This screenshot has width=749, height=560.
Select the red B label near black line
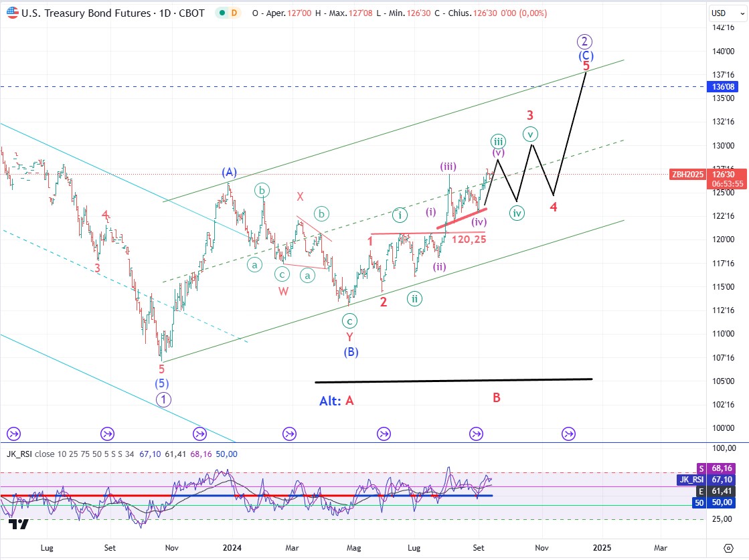[497, 397]
